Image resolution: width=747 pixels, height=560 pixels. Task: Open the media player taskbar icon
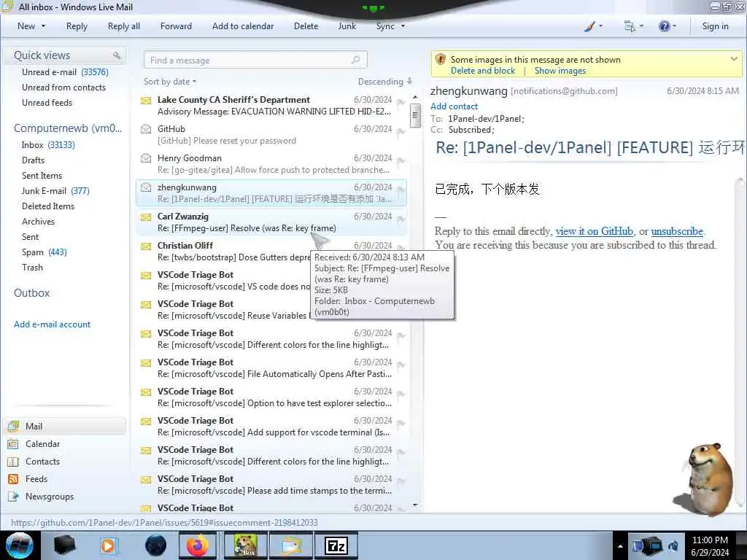[x=109, y=545]
